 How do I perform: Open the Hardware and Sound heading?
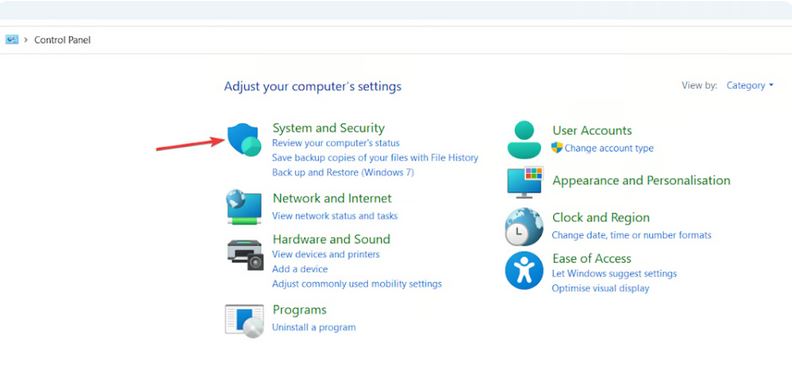click(331, 239)
